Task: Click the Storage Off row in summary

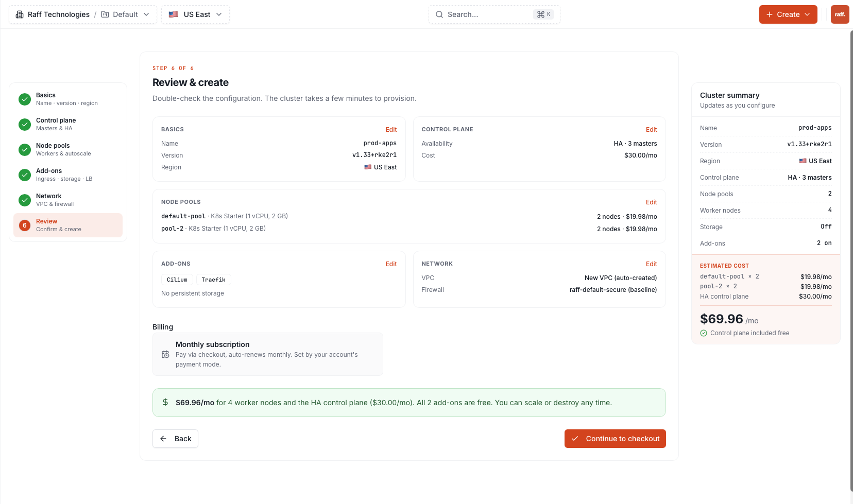Action: point(766,227)
